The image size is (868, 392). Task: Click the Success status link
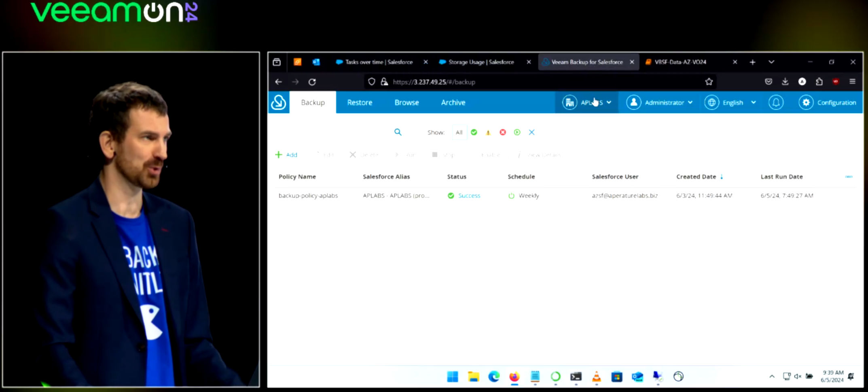pyautogui.click(x=469, y=196)
